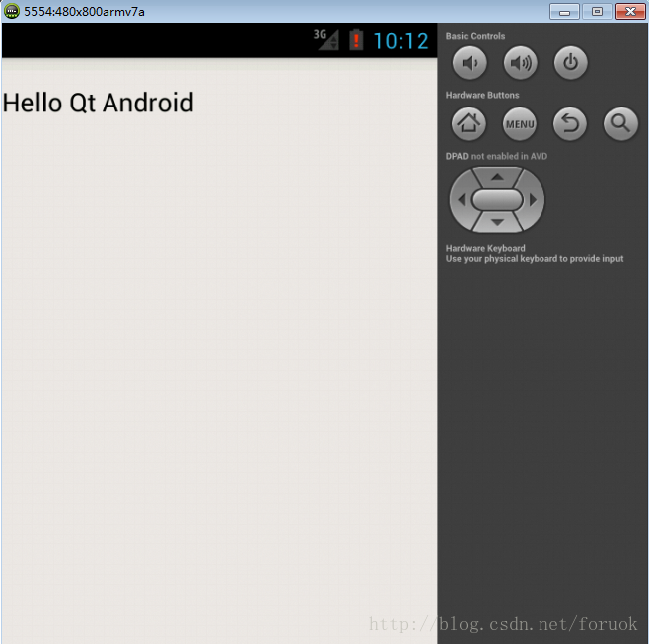
Task: Click the Hardware Keyboard label
Action: (x=485, y=248)
